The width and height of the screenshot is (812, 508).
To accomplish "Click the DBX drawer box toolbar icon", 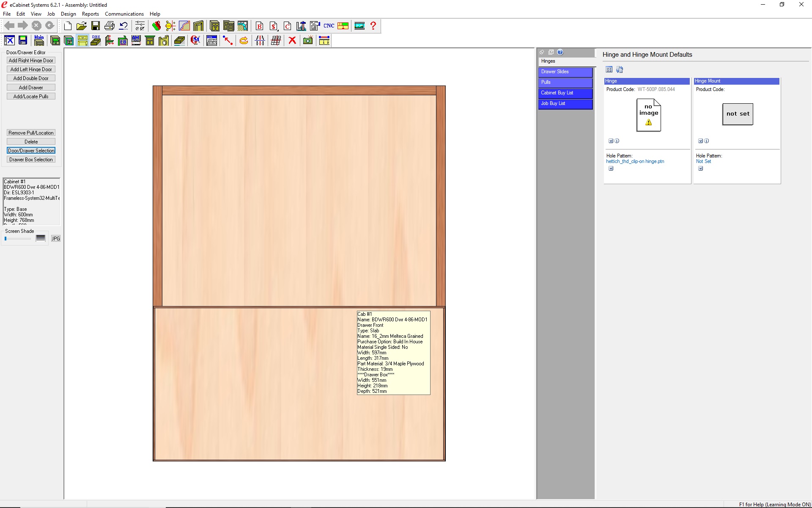I will (x=96, y=41).
